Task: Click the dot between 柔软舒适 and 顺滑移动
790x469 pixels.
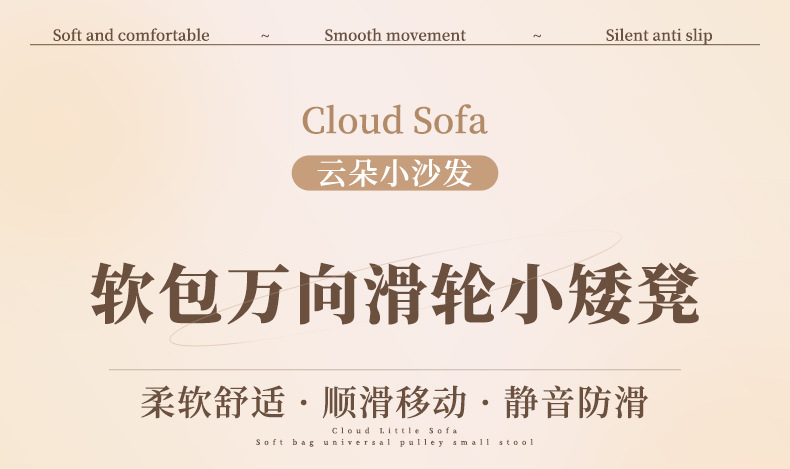Action: pos(303,403)
